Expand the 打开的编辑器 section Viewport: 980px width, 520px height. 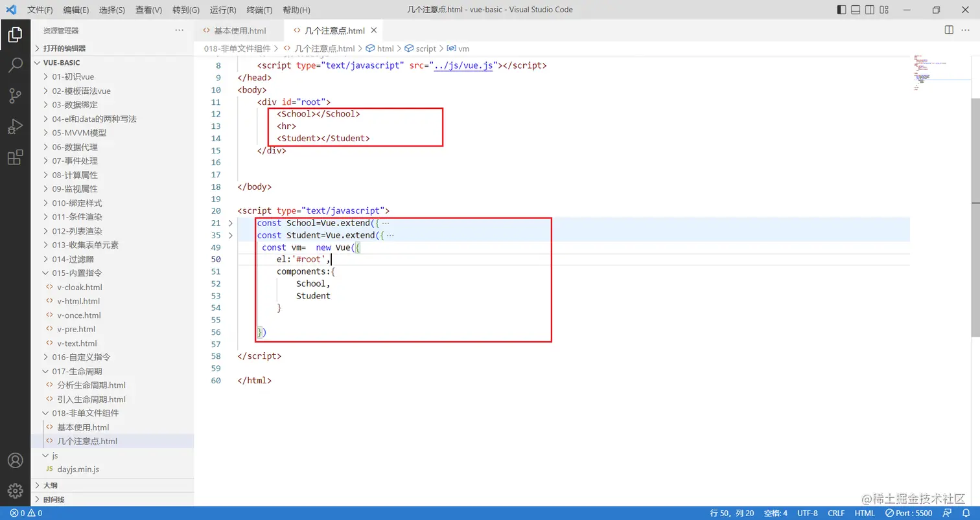tap(113, 49)
